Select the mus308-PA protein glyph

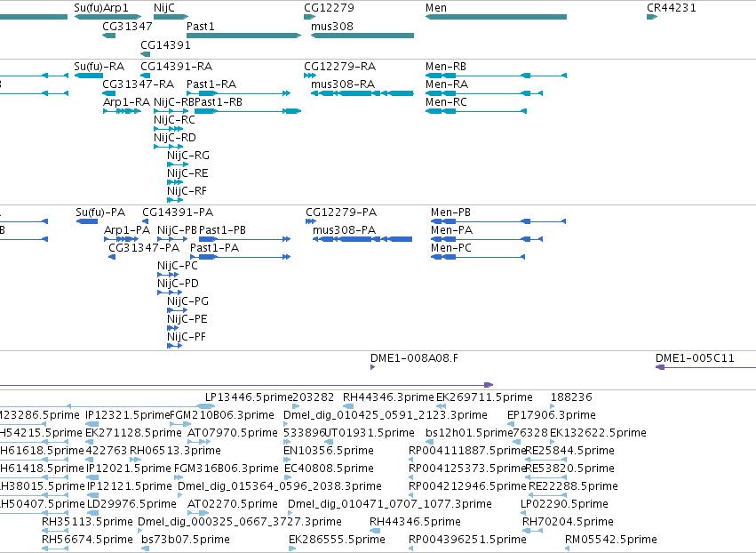362,239
